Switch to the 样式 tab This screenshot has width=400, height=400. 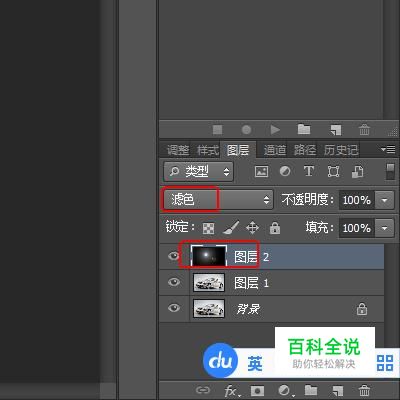pos(208,150)
